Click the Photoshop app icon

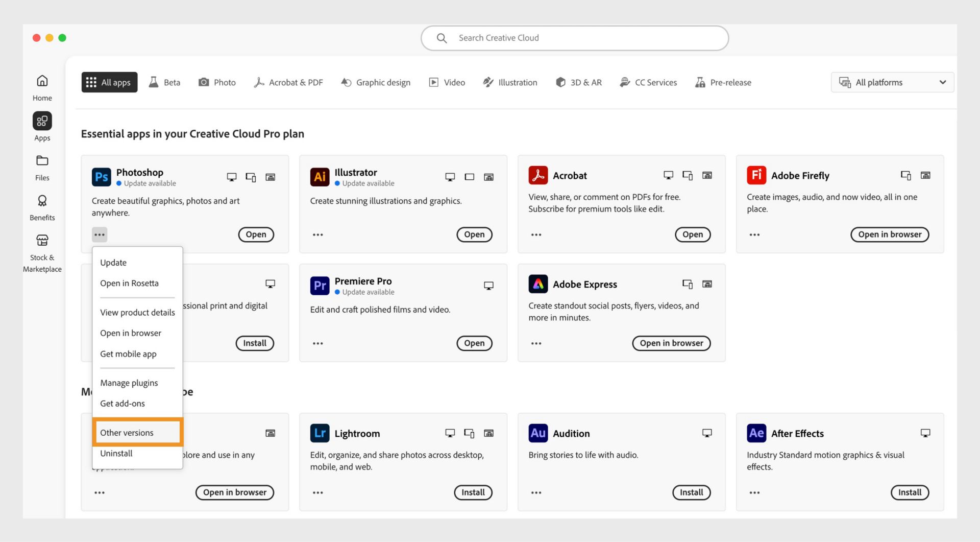coord(101,177)
